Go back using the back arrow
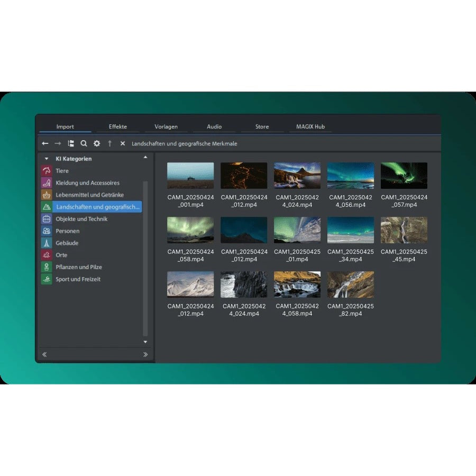The height and width of the screenshot is (476, 476). [45, 143]
